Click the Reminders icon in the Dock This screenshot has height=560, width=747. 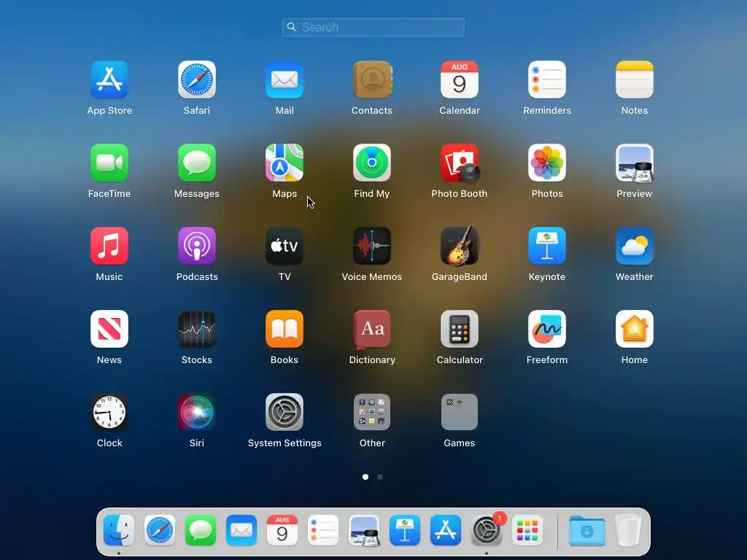tap(323, 530)
